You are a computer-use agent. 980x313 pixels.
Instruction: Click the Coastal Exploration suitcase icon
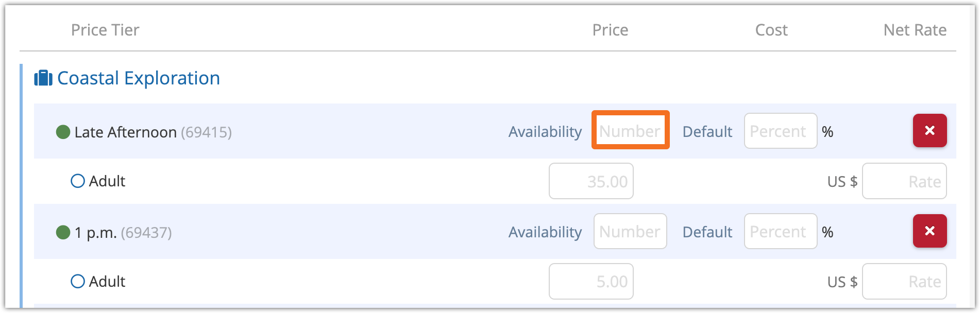[x=43, y=78]
